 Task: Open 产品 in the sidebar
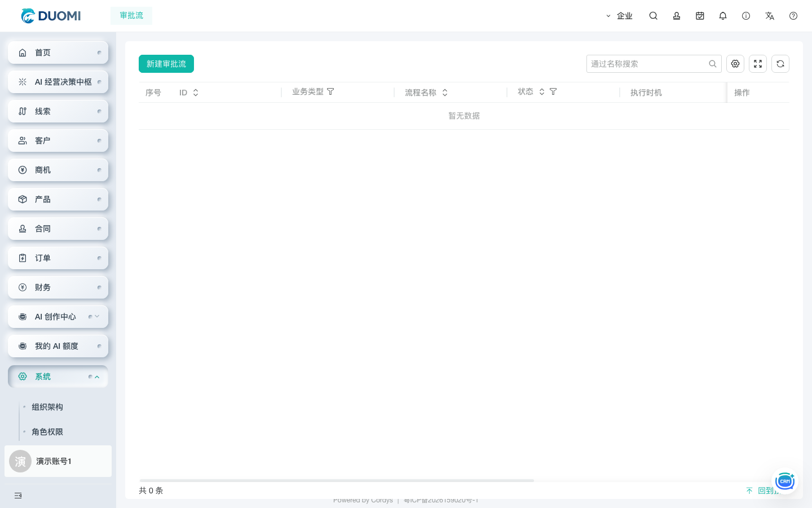coord(58,199)
